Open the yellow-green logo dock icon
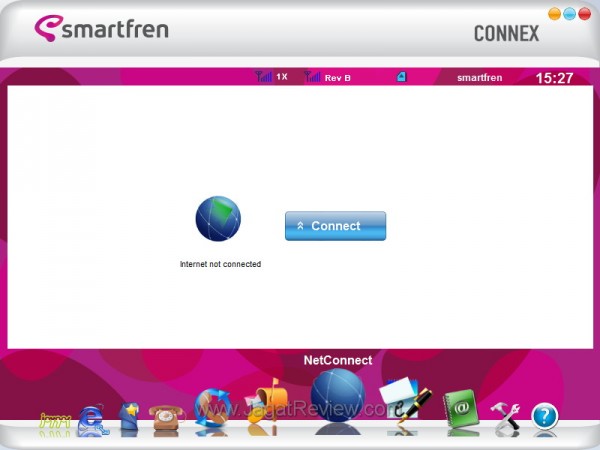Viewport: 600px width, 450px height. click(x=55, y=421)
